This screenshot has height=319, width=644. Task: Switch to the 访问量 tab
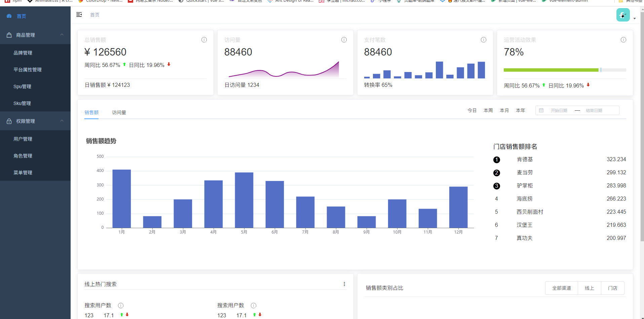[119, 112]
